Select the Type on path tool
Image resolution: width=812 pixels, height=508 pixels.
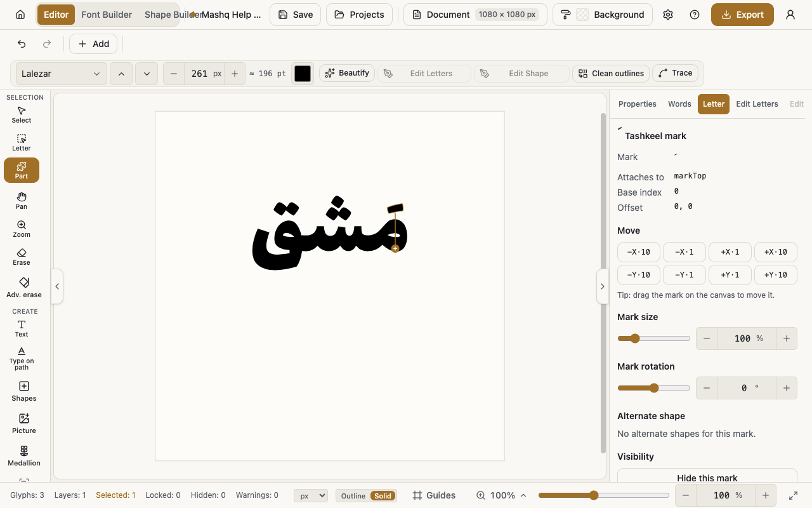pyautogui.click(x=22, y=359)
